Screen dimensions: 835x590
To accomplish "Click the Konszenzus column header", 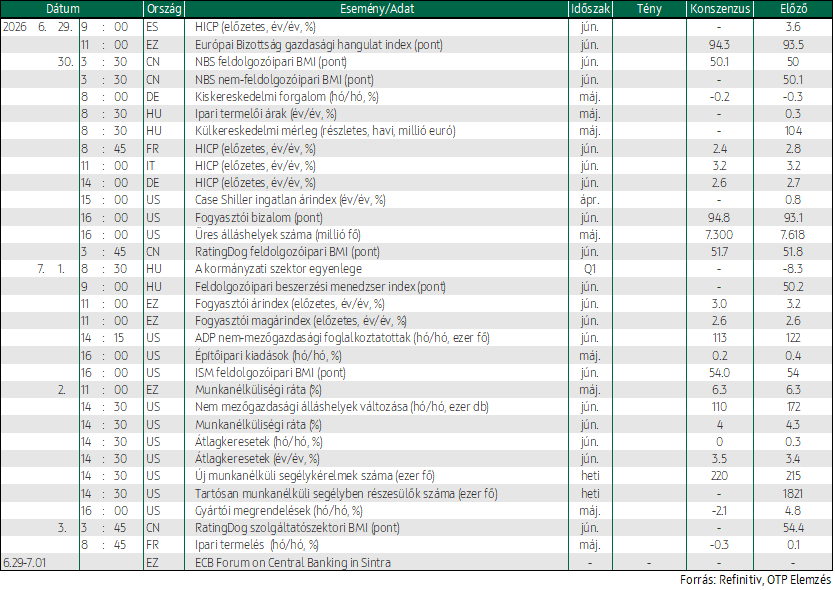I will click(x=720, y=9).
